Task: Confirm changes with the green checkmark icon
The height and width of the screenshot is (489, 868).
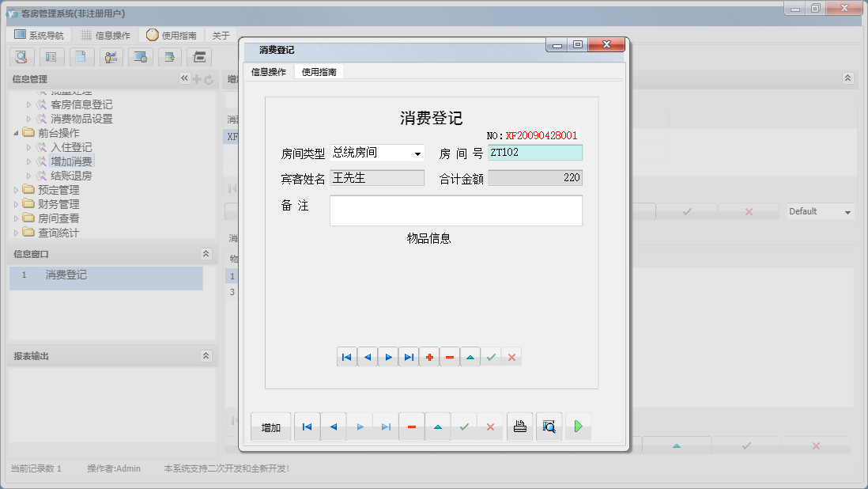Action: (491, 356)
